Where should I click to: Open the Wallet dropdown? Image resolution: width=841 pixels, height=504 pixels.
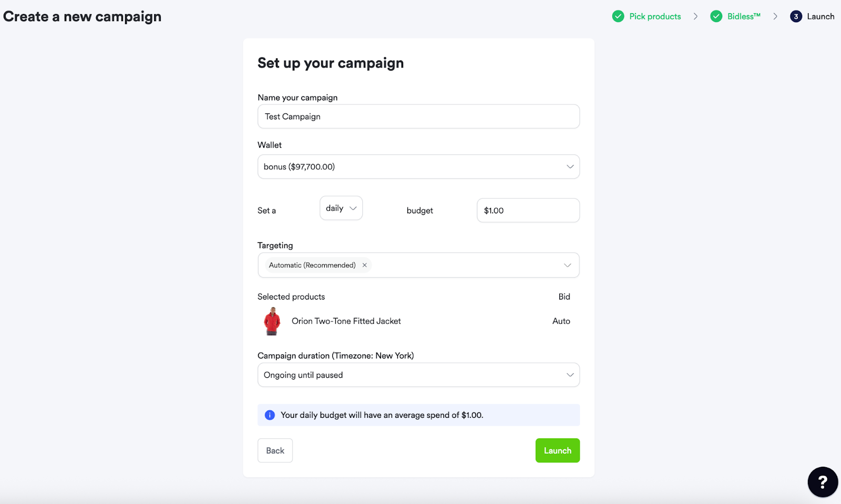click(x=418, y=167)
